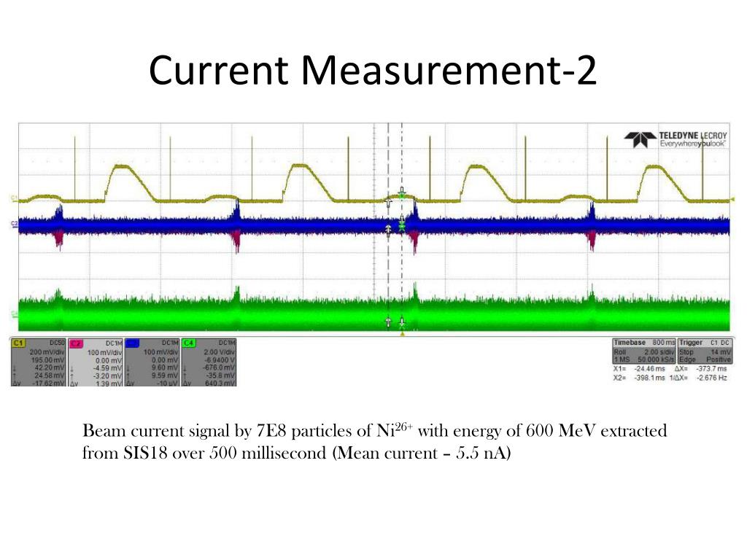The height and width of the screenshot is (560, 747).
Task: Click C4 delta-y value 640.3 mV
Action: pyautogui.click(x=220, y=383)
